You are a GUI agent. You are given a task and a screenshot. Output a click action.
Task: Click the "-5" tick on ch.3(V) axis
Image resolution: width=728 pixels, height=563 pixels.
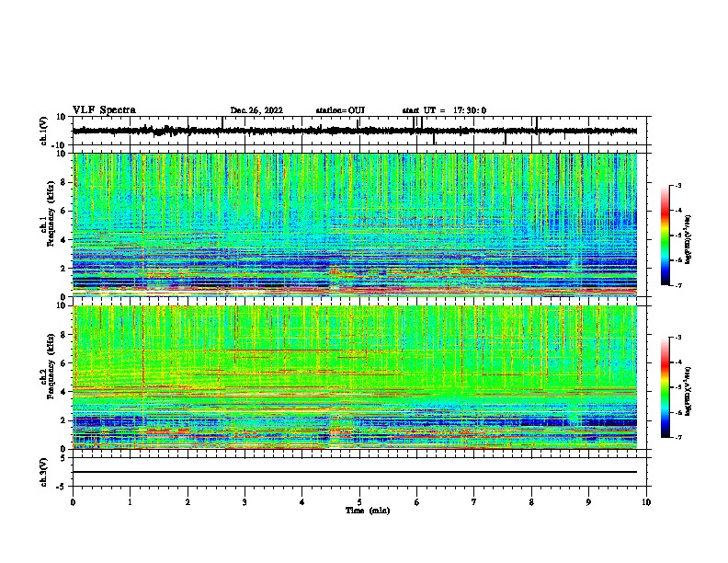pos(62,487)
